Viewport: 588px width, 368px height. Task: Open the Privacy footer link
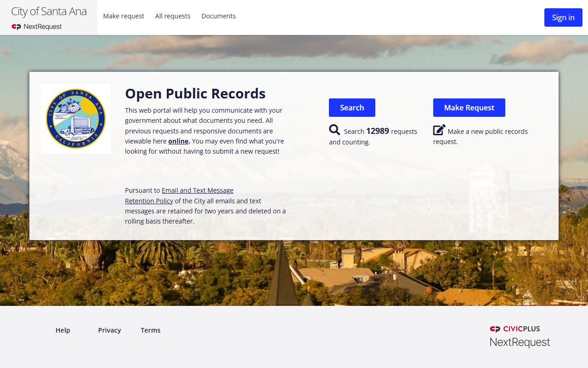click(x=109, y=330)
